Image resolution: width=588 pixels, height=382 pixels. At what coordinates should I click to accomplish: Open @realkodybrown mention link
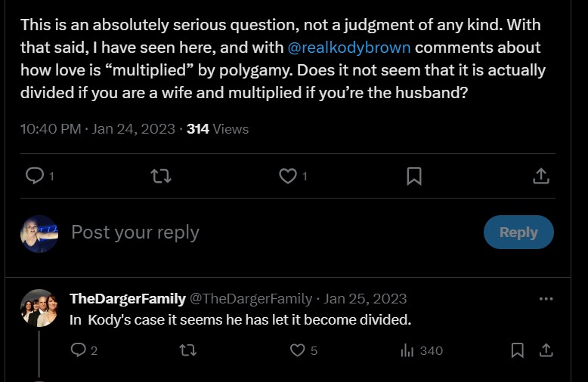point(350,48)
